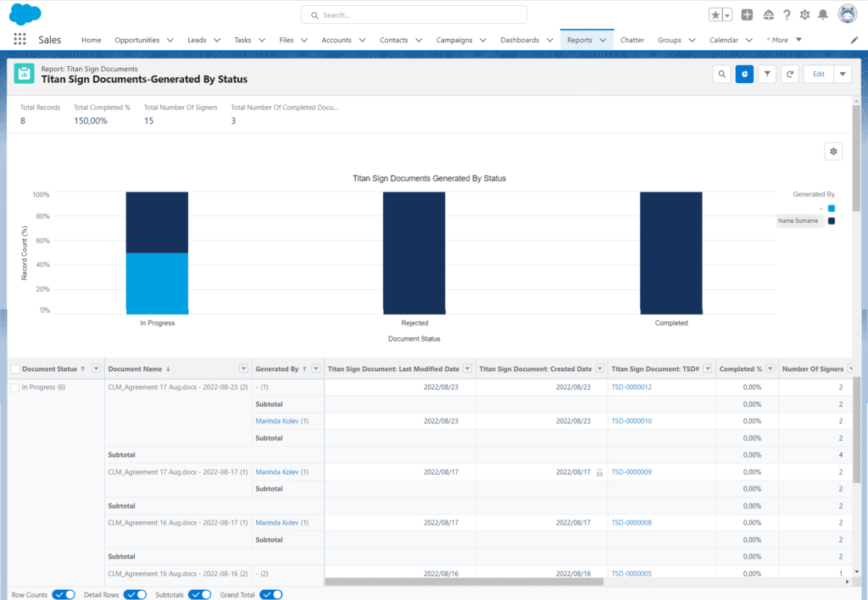The width and height of the screenshot is (868, 600).
Task: Turn off the Grand Total toggle
Action: (270, 595)
